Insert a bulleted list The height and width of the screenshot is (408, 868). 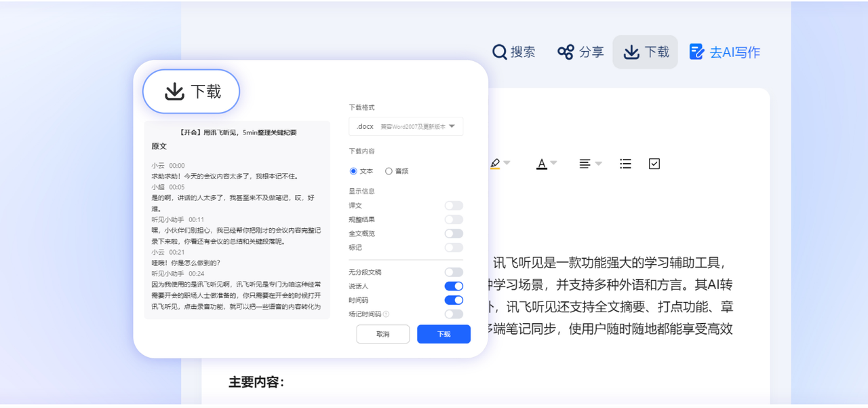pos(626,164)
